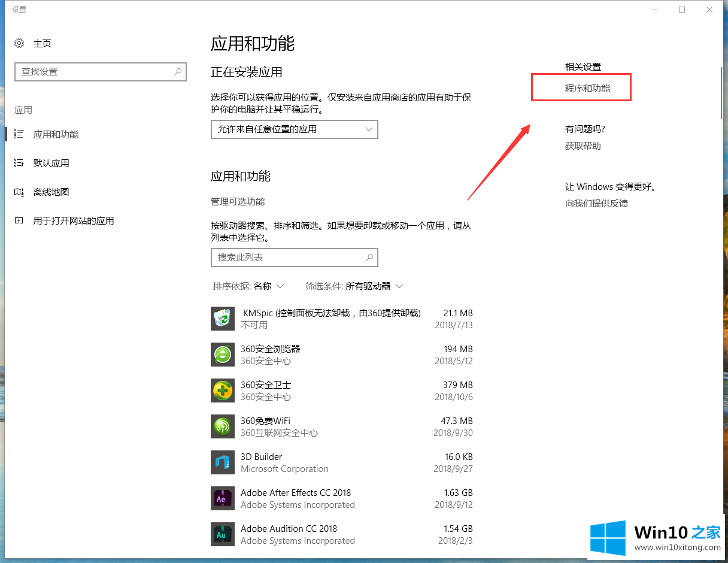Click the 1.63 GB size value
The image size is (728, 563).
pyautogui.click(x=459, y=492)
